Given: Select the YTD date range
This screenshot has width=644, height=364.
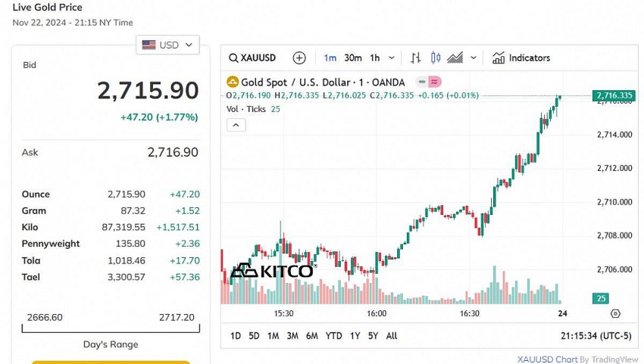Looking at the screenshot, I should pos(333,335).
